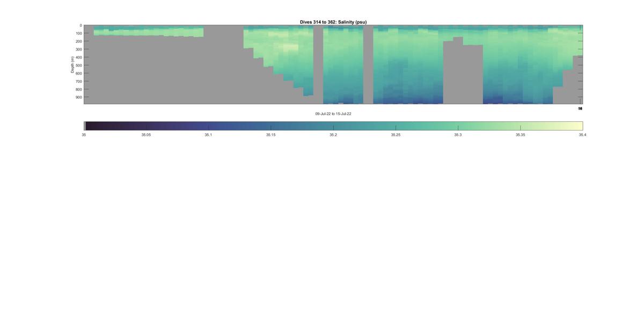Click the 35.1 colorbar tick label
The image size is (644, 334).
point(208,135)
